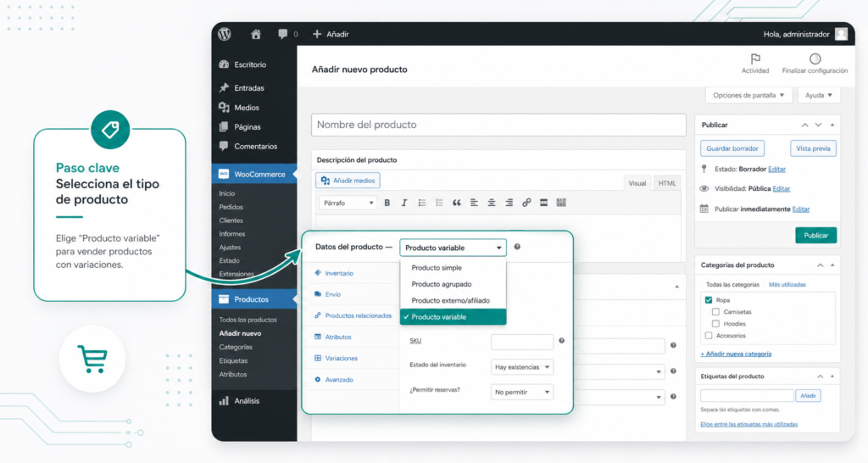Open Estado del inventario dropdown
The image size is (868, 463).
coord(522,366)
